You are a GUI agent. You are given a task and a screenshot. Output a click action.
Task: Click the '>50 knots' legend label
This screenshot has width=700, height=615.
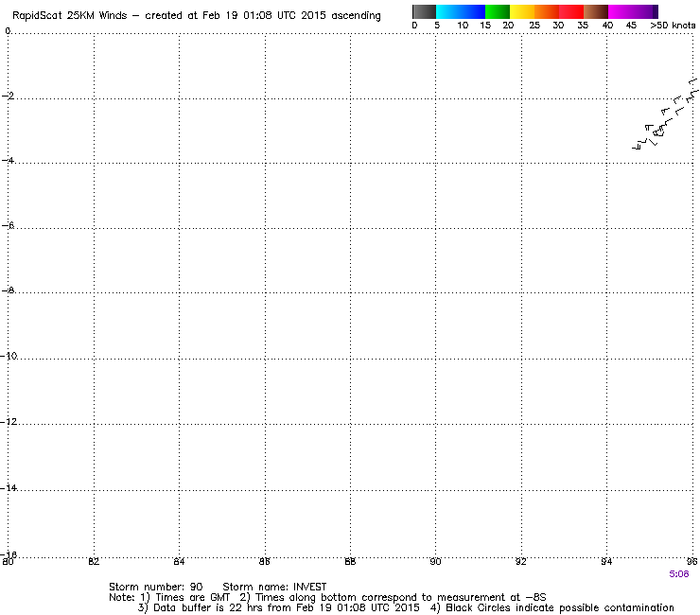[673, 26]
